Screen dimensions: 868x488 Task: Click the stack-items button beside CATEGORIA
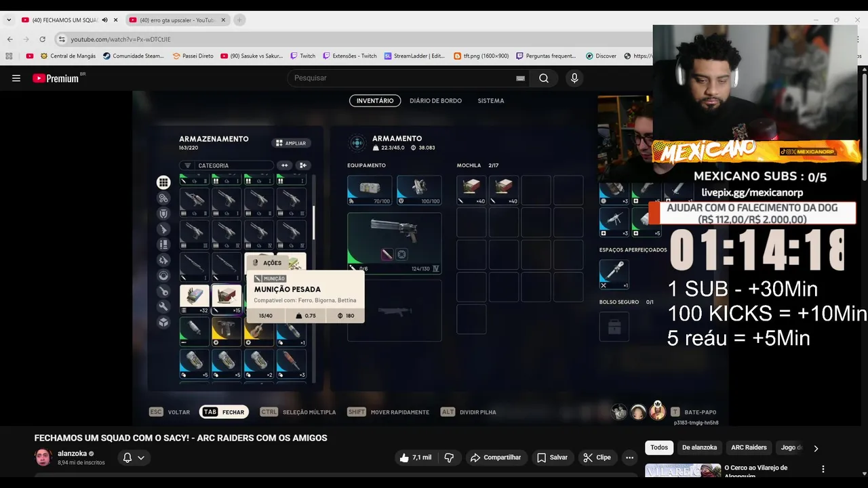pos(303,165)
